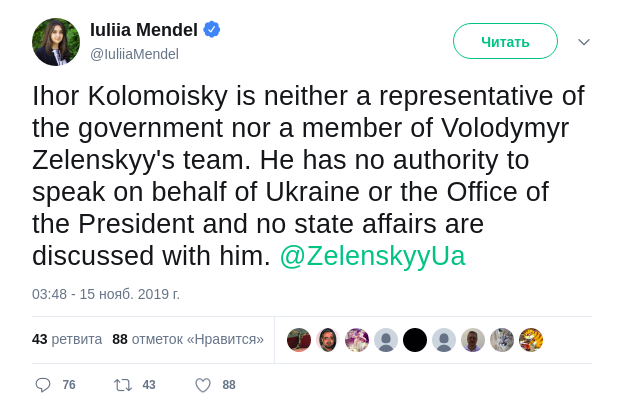Click the cat photo liker avatar
This screenshot has height=402, width=630.
tap(502, 340)
